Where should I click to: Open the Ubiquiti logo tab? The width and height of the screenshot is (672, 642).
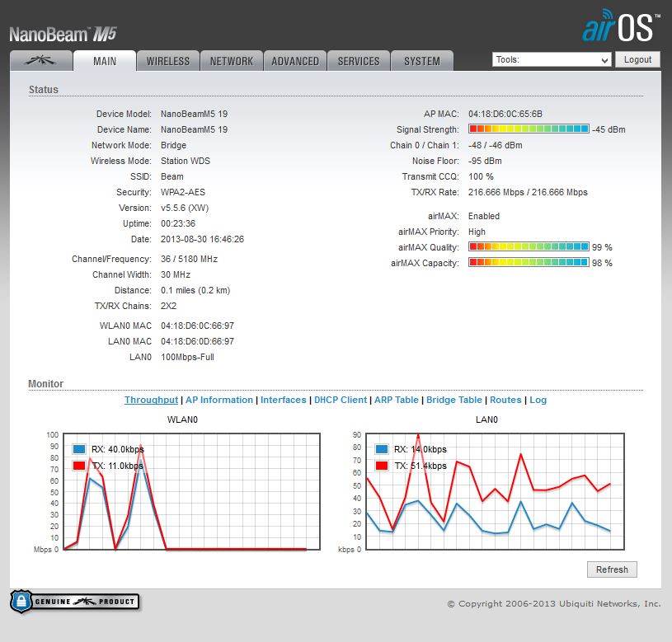pyautogui.click(x=40, y=61)
